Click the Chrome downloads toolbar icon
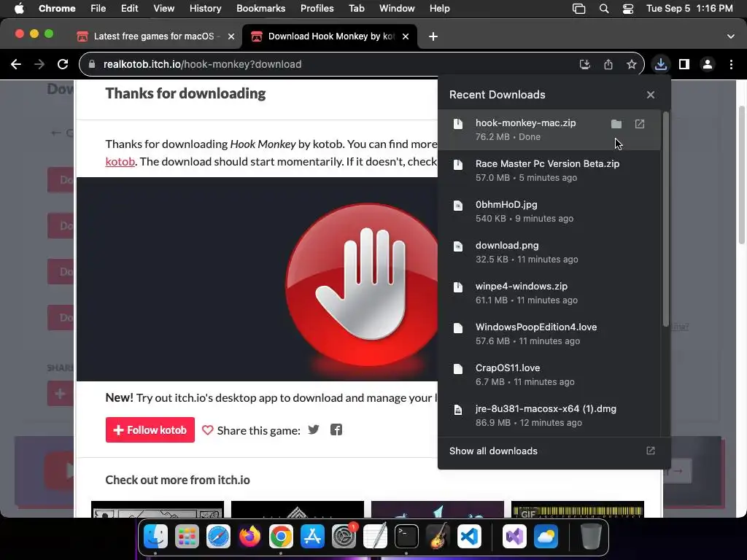Viewport: 747px width, 560px height. point(660,64)
